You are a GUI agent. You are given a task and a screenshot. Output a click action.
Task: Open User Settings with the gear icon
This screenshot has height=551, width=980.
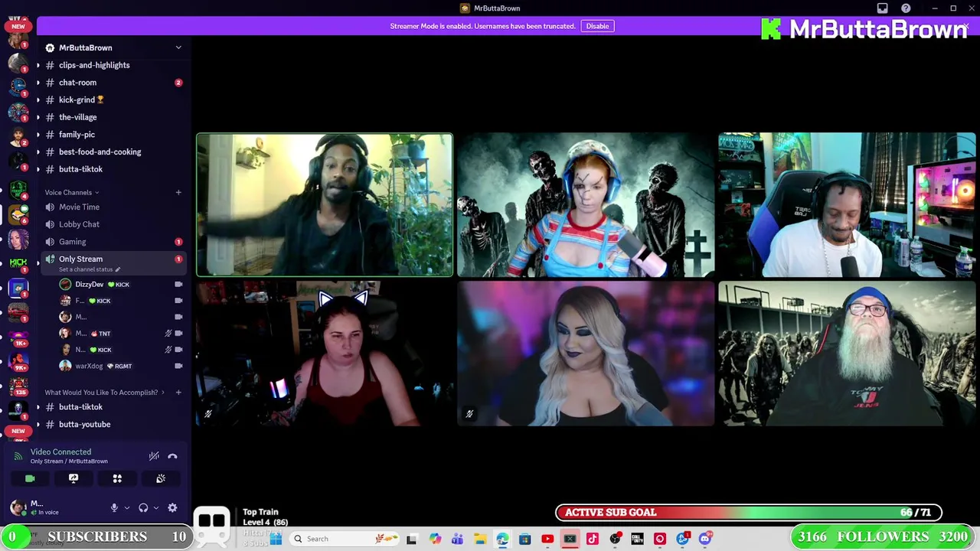click(172, 507)
